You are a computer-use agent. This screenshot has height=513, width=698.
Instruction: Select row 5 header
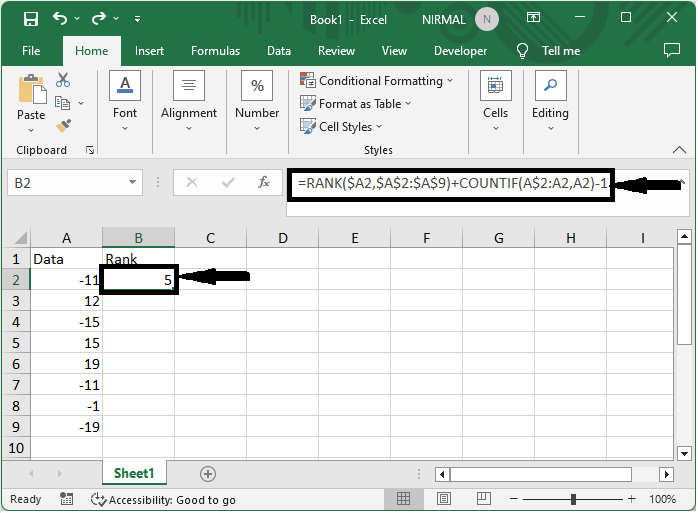point(16,343)
